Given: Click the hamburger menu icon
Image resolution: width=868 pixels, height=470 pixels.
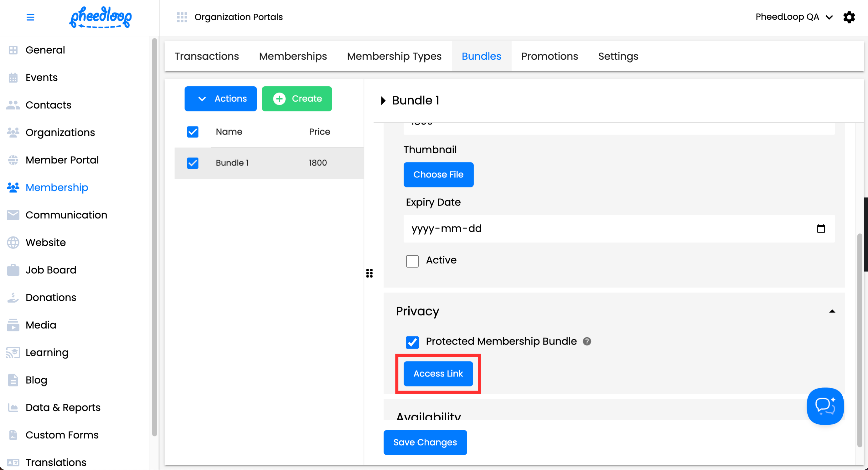Looking at the screenshot, I should pyautogui.click(x=30, y=17).
